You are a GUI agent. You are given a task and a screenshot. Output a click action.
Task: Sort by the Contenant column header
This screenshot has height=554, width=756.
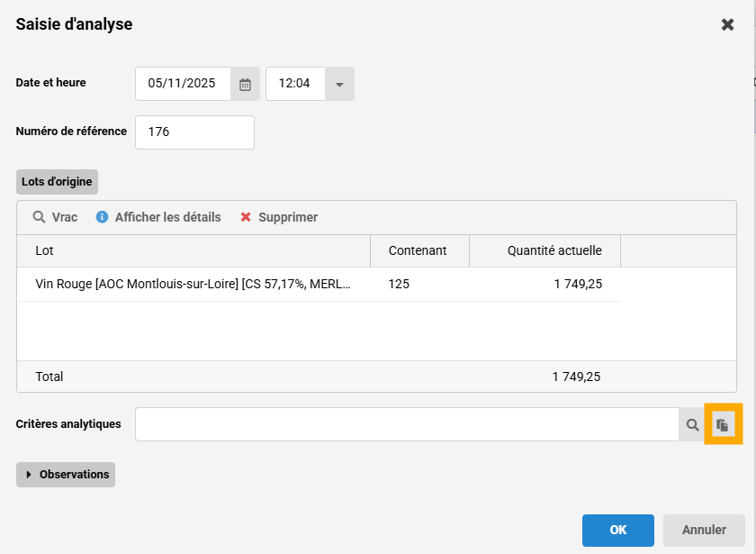[418, 250]
